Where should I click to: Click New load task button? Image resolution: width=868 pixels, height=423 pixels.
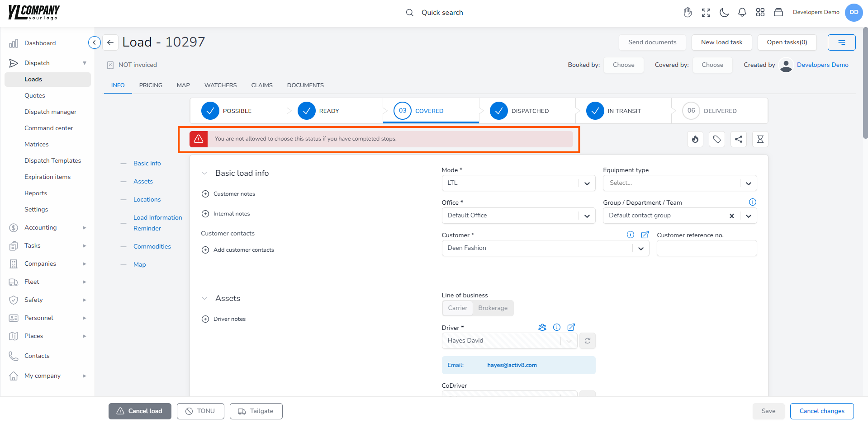[721, 42]
